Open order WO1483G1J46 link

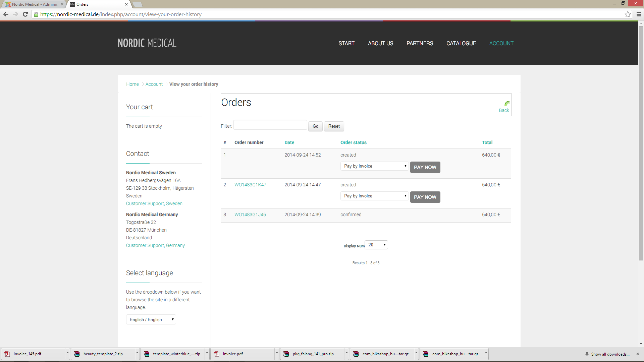250,215
